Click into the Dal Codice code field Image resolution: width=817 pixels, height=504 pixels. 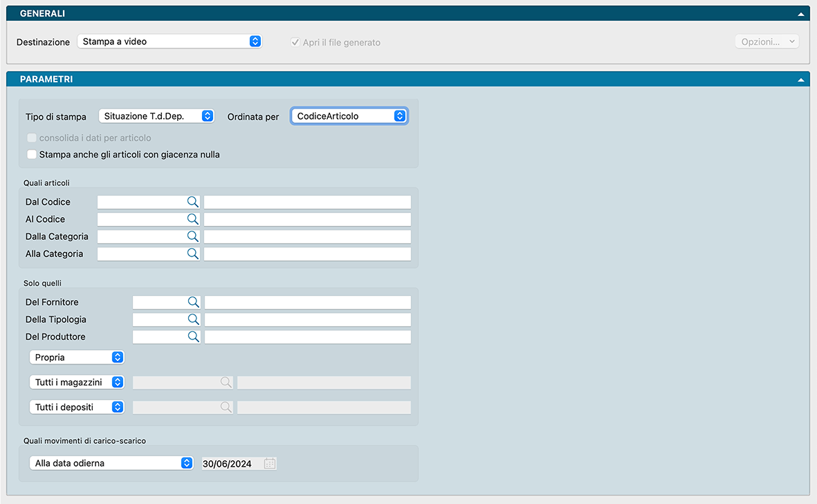(142, 202)
